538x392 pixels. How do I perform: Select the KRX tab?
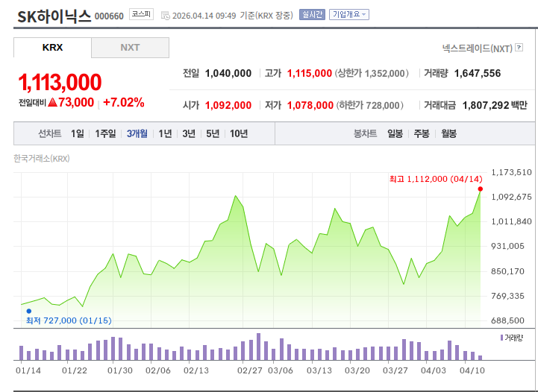(52, 47)
